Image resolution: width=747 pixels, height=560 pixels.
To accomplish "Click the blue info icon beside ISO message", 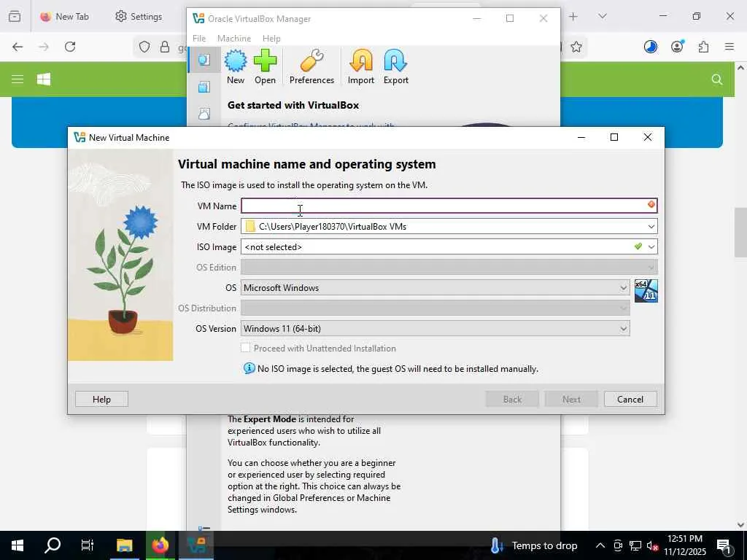I will pyautogui.click(x=249, y=368).
